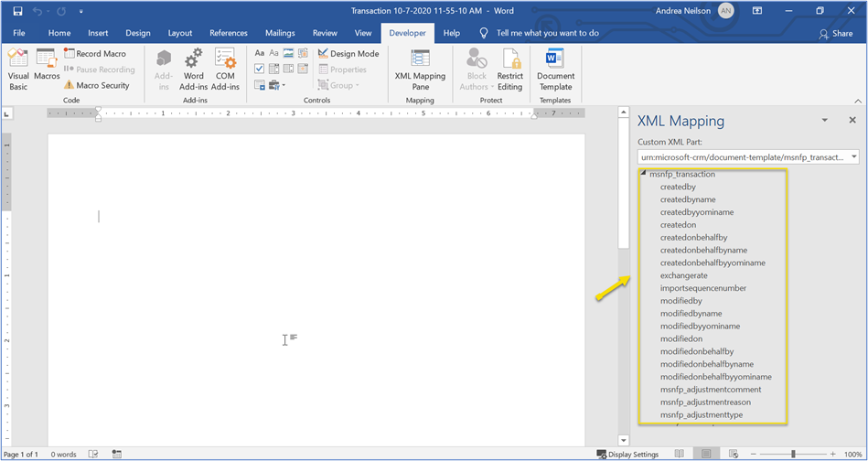Collapse msnfp_transaction tree node

click(x=643, y=173)
